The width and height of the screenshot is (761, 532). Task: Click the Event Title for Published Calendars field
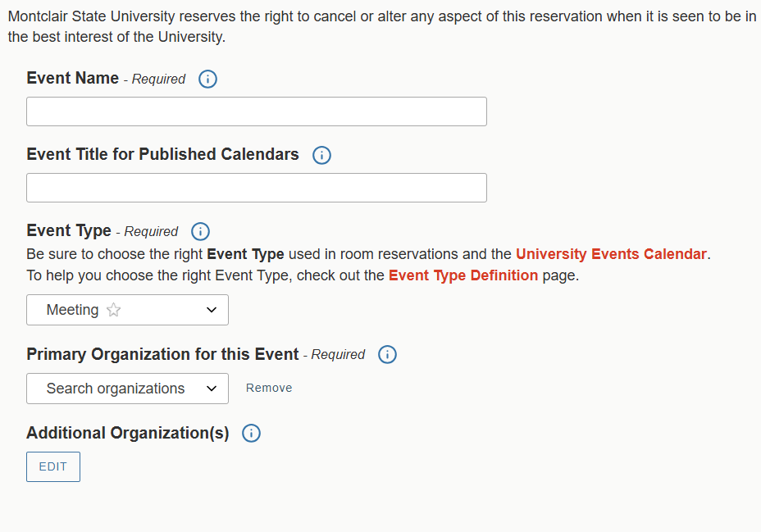point(256,188)
